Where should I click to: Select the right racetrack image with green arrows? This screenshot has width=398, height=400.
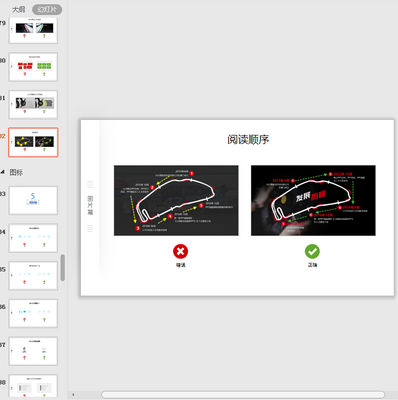point(313,200)
